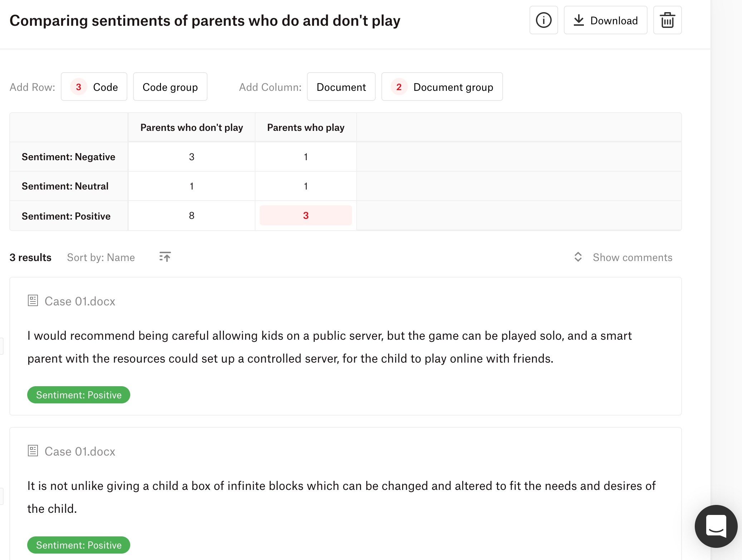742x560 pixels.
Task: Add a row using Code group
Action: (170, 87)
